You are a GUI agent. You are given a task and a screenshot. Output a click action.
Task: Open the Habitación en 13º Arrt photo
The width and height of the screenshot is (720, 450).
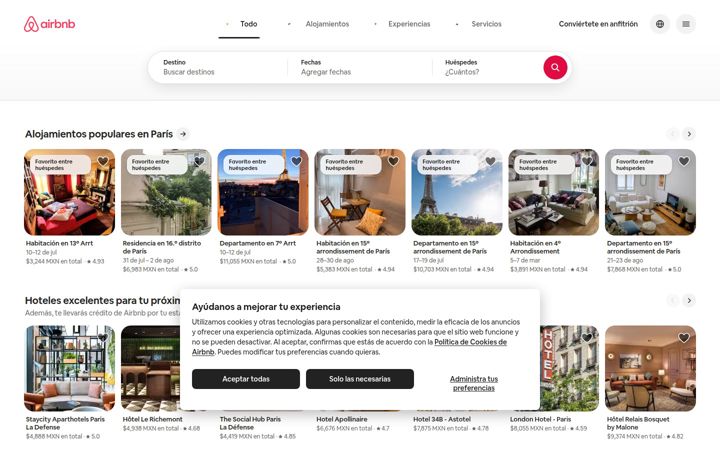point(69,192)
